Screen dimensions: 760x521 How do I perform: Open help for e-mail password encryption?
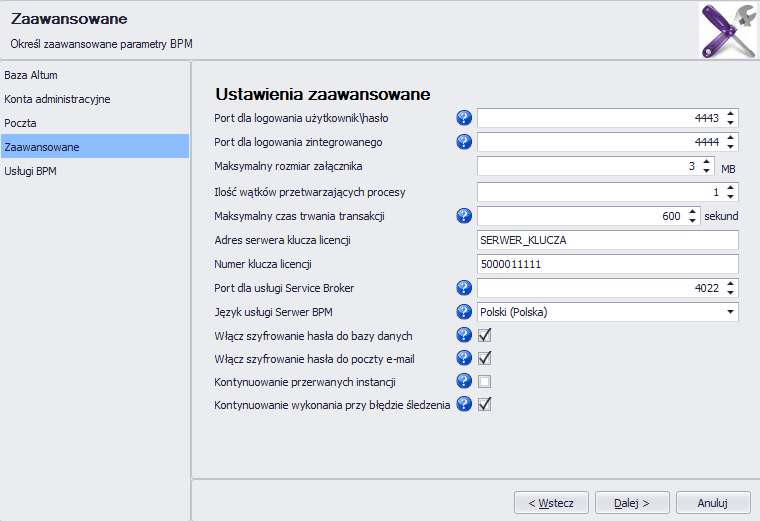tap(464, 358)
